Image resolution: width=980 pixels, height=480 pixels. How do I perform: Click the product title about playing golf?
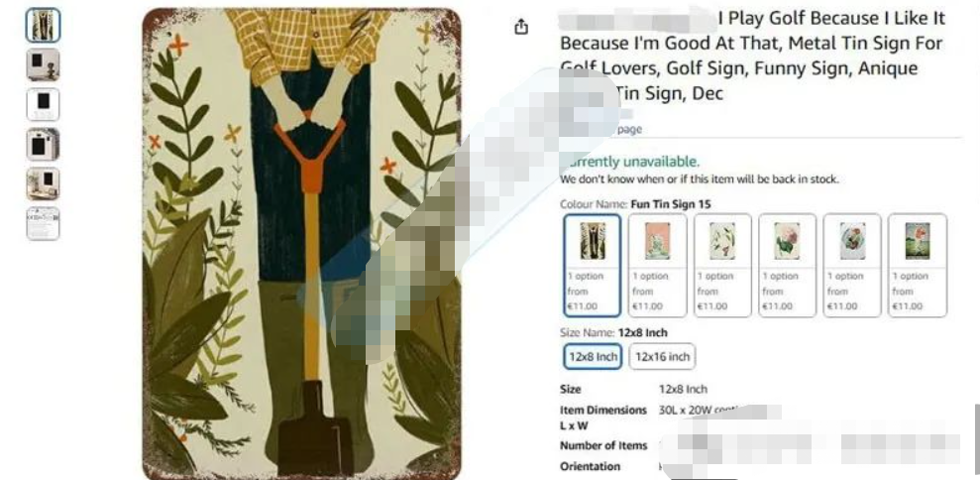click(x=752, y=57)
